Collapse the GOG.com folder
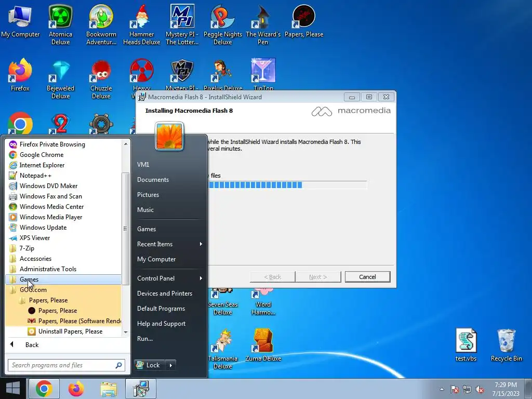 [63, 290]
